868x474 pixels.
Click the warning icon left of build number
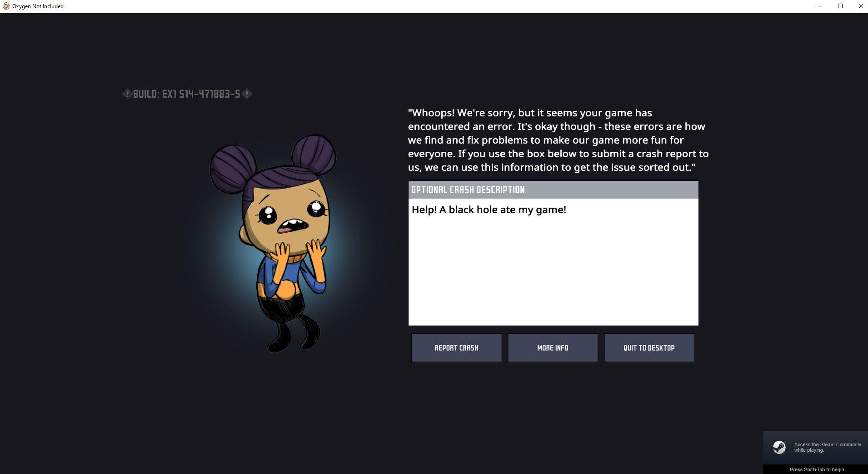127,94
